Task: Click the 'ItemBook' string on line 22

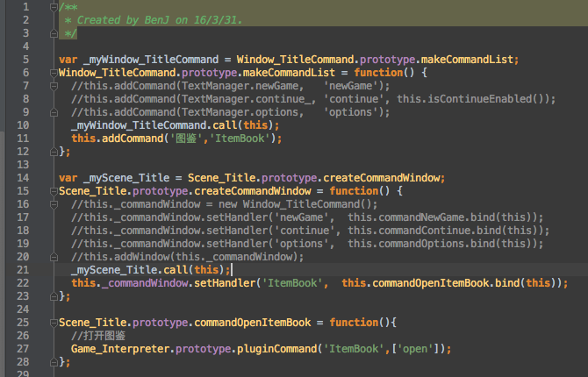Action: pyautogui.click(x=292, y=283)
